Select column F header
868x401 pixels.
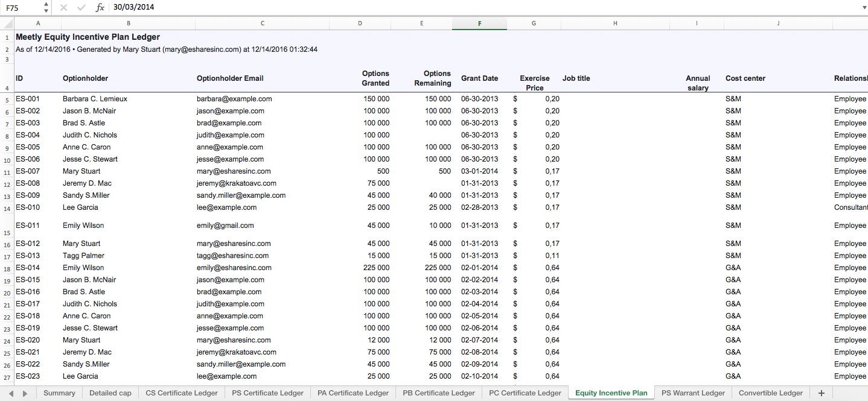point(479,24)
